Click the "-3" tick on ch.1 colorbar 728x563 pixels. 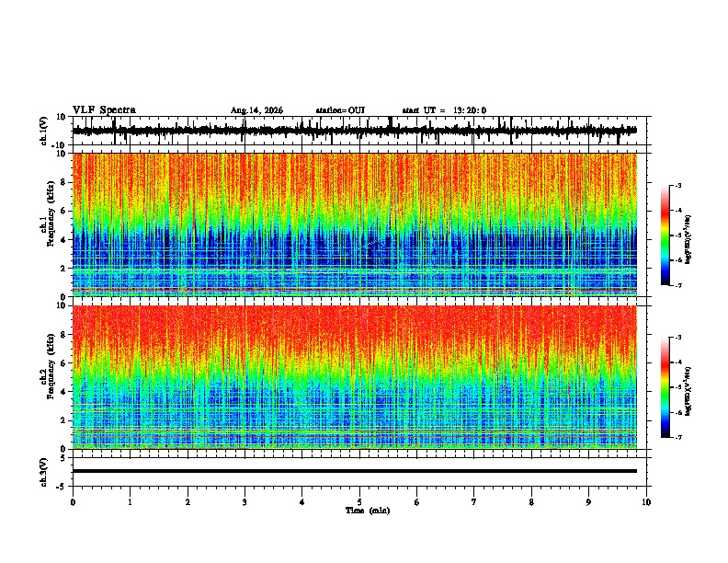tap(677, 185)
